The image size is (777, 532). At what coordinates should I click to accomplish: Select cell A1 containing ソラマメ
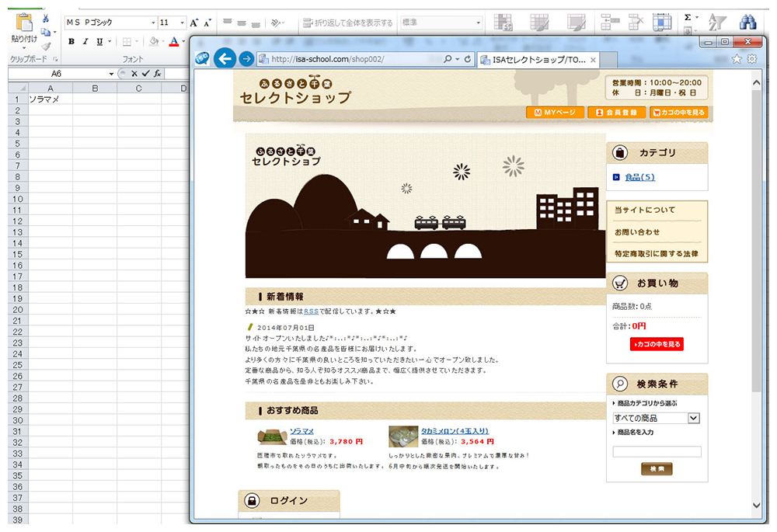click(51, 99)
